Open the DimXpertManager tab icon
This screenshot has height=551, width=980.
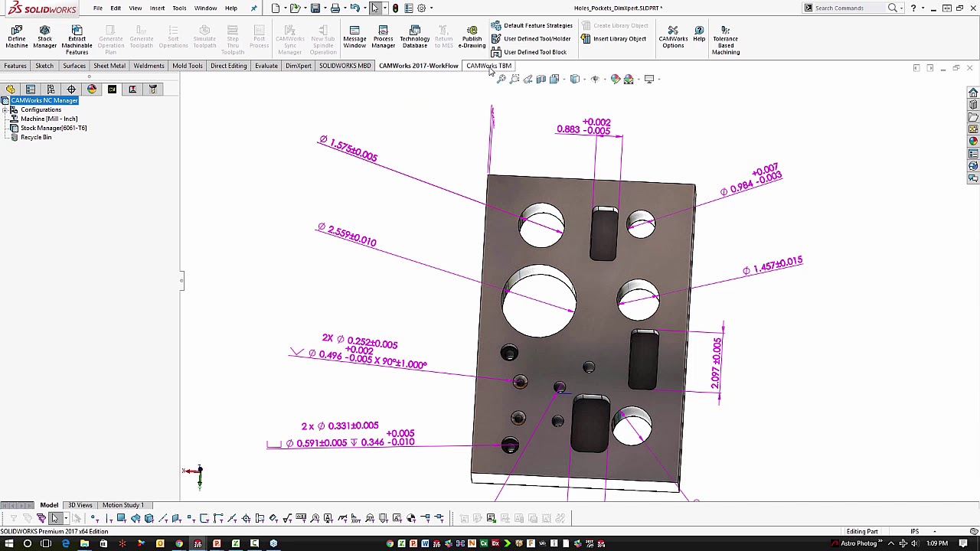click(71, 90)
